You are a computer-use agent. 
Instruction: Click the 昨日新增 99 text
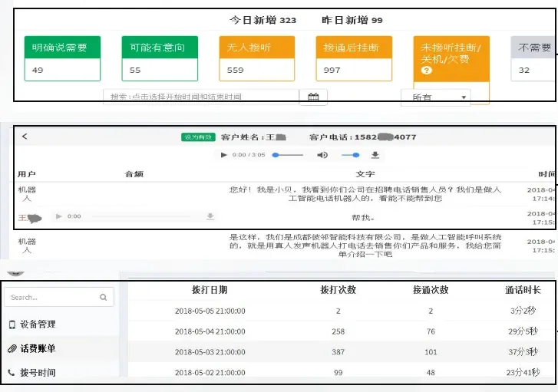352,20
